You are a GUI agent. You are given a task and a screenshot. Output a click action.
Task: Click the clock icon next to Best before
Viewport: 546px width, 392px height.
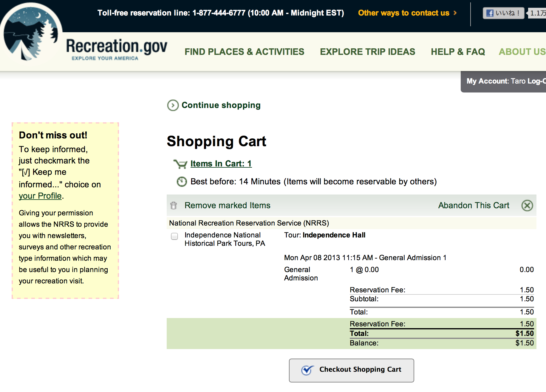coord(182,181)
